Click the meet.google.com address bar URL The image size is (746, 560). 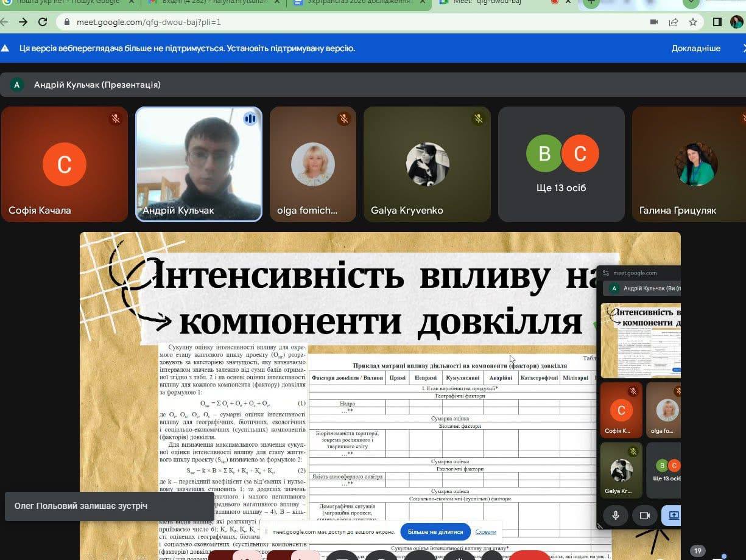149,22
